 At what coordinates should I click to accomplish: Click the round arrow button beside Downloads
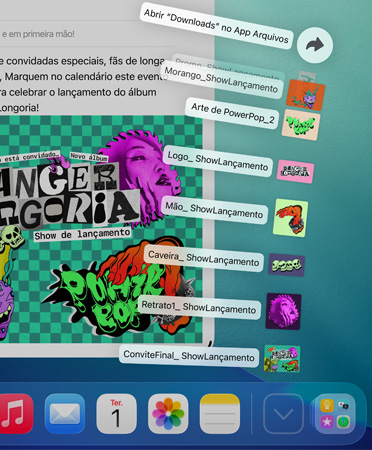coord(315,45)
